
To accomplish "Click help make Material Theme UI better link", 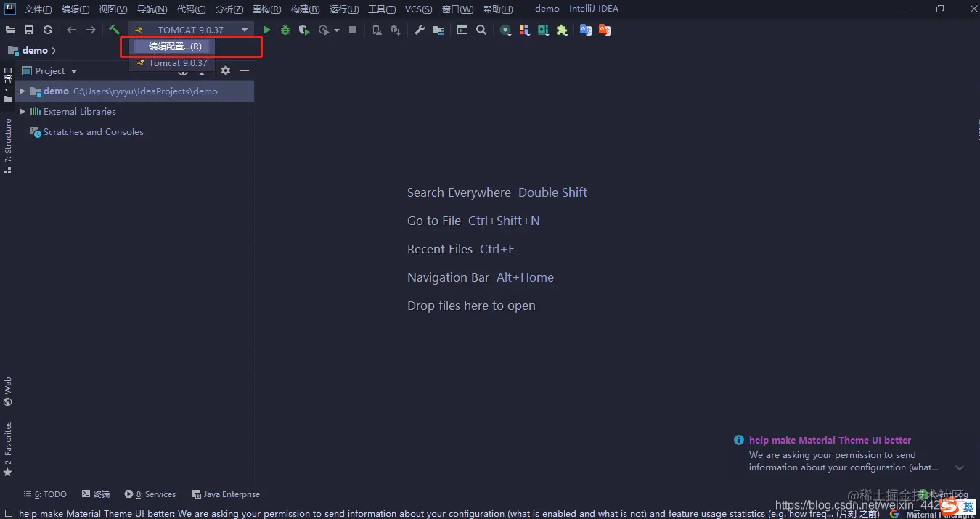I will [x=830, y=440].
